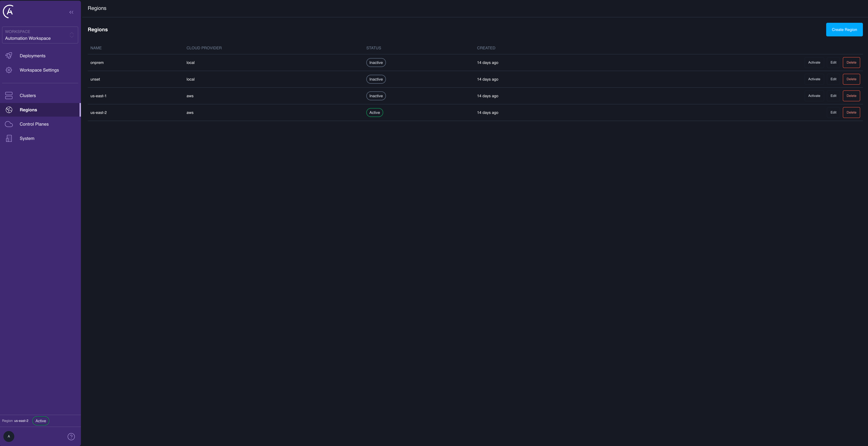Screen dimensions: 868x446
Task: Click the Workspace Settings gear icon
Action: 9,70
